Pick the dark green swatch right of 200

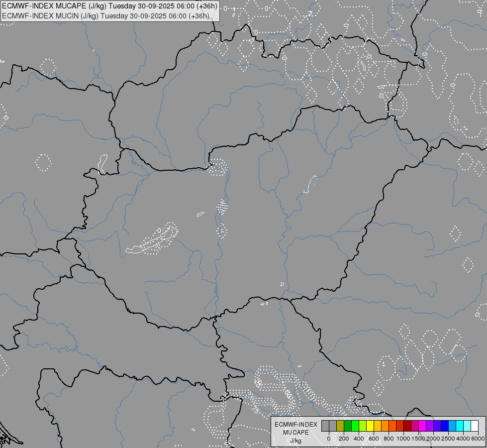pyautogui.click(x=348, y=426)
